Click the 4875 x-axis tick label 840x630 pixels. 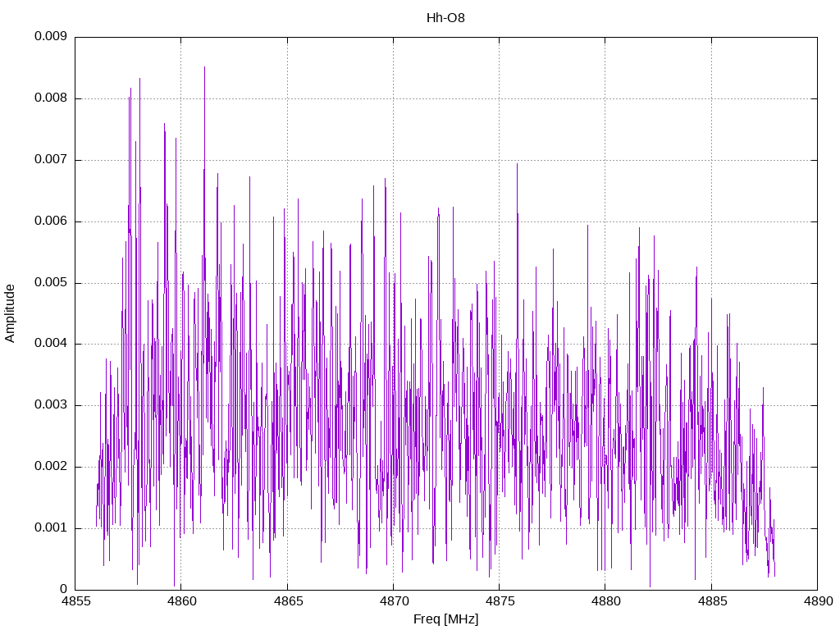click(x=500, y=601)
